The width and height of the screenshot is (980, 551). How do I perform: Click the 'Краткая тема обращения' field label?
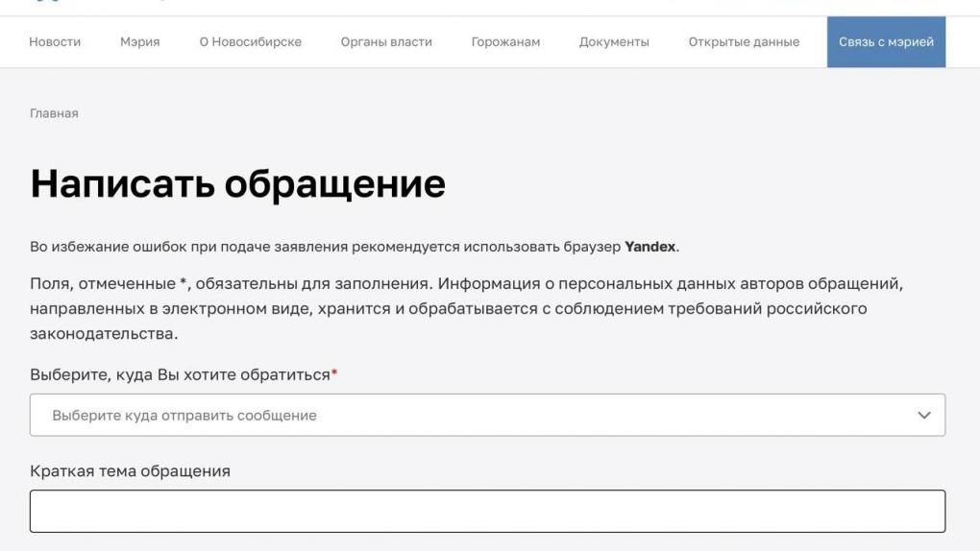pos(130,471)
